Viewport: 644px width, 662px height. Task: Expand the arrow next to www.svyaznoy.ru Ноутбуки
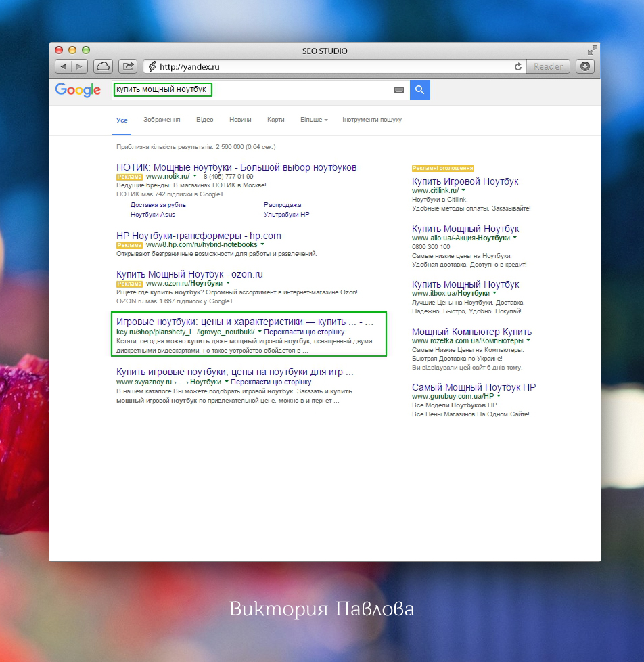[x=227, y=382]
